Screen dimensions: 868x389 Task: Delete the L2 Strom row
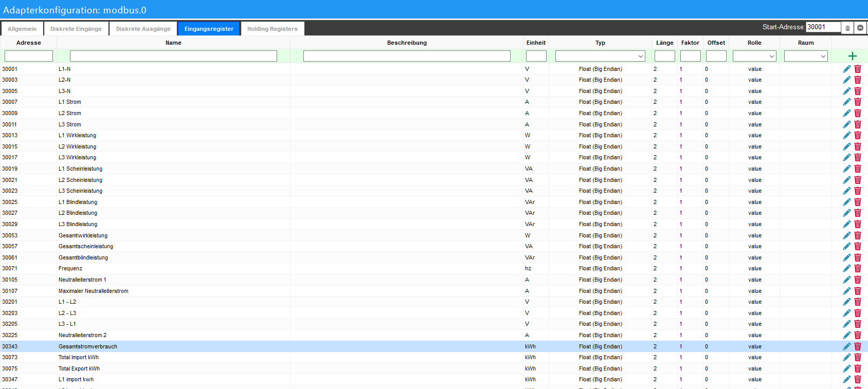pos(858,113)
